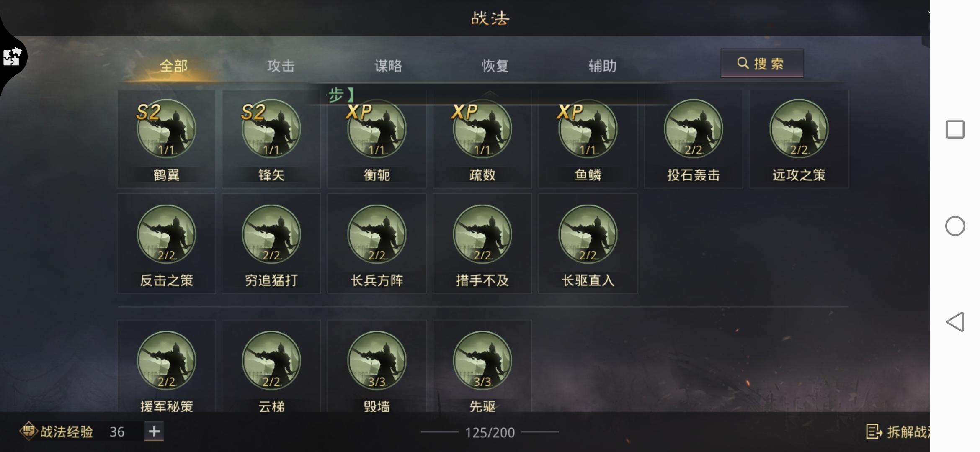980x452 pixels.
Task: Select the 投石轰击 tactic icon
Action: (x=694, y=129)
